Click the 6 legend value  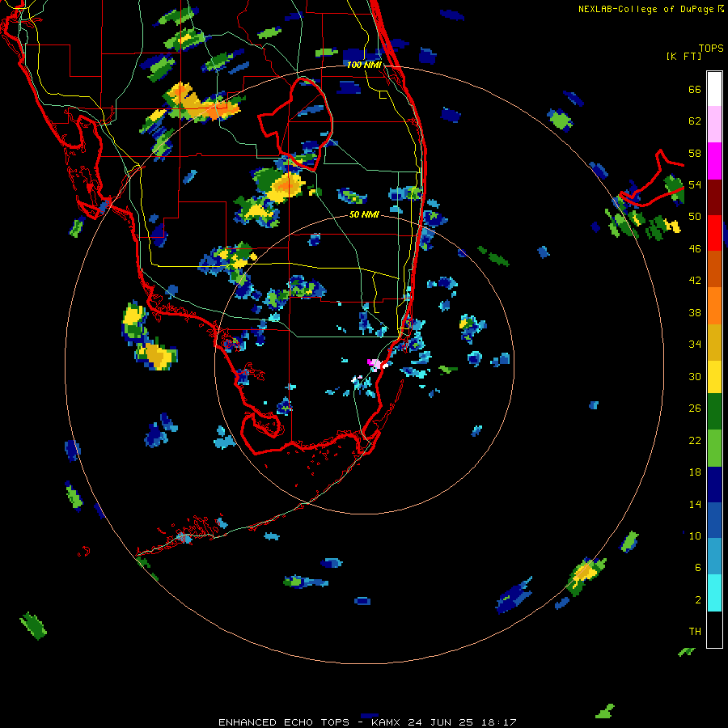pos(698,567)
